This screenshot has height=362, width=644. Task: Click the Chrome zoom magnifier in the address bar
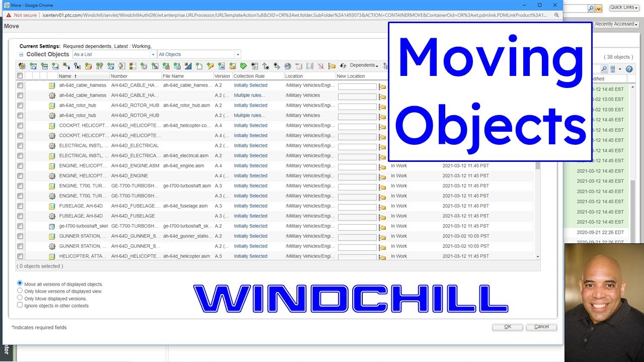(x=556, y=15)
